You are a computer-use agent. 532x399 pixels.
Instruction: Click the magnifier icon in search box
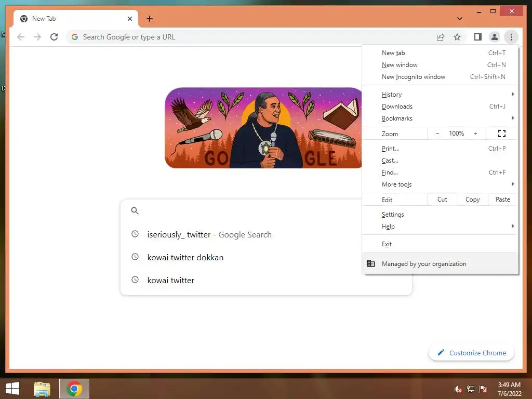point(135,211)
